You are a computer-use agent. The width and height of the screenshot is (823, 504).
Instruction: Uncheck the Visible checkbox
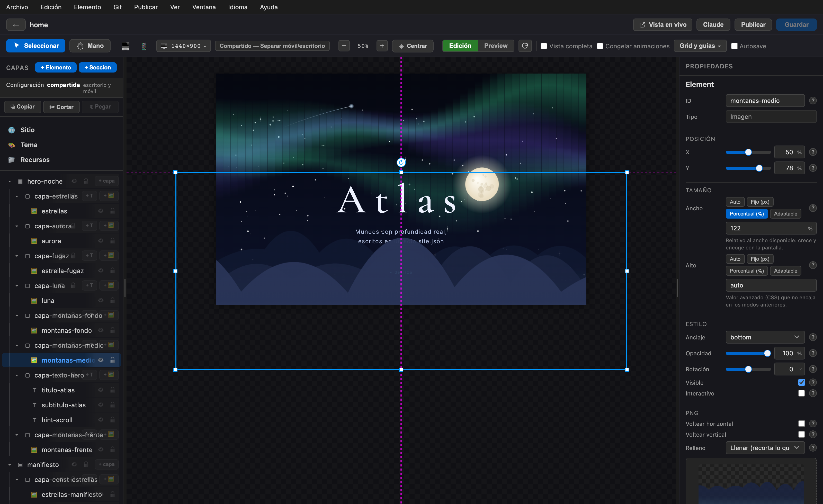coord(801,382)
